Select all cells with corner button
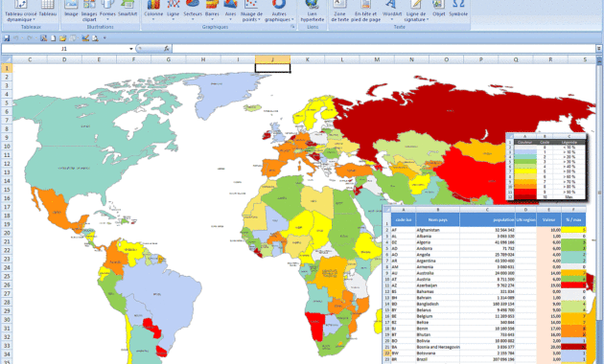This screenshot has width=604, height=364. tap(7, 59)
